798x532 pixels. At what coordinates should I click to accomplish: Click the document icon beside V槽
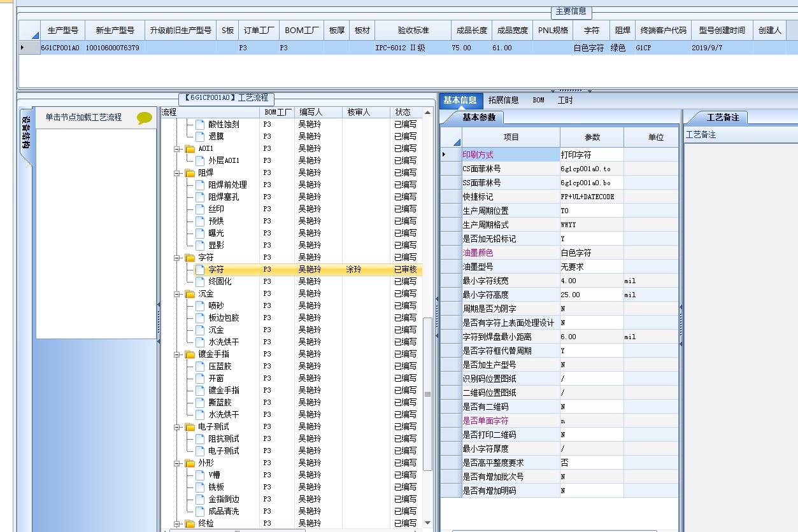click(200, 475)
